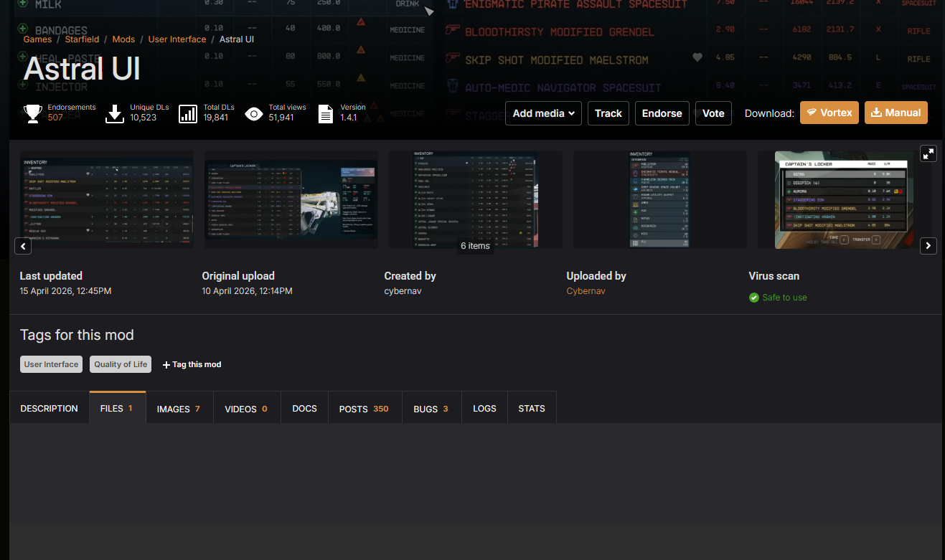Switch to the Videos tab
This screenshot has height=560, width=945.
[247, 408]
